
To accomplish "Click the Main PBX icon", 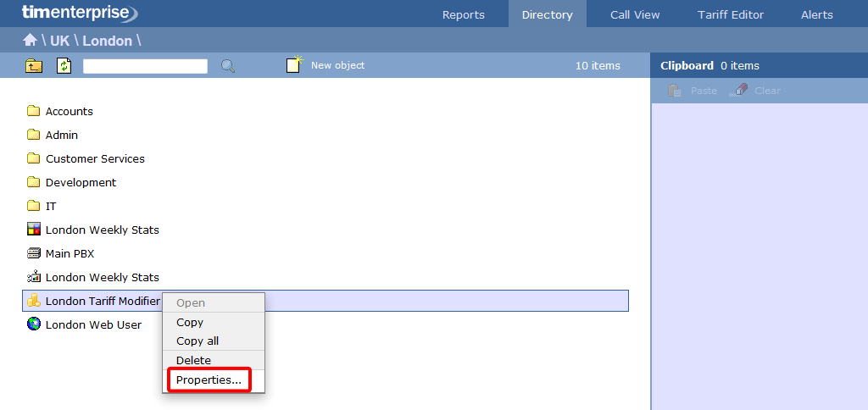I will coord(34,253).
